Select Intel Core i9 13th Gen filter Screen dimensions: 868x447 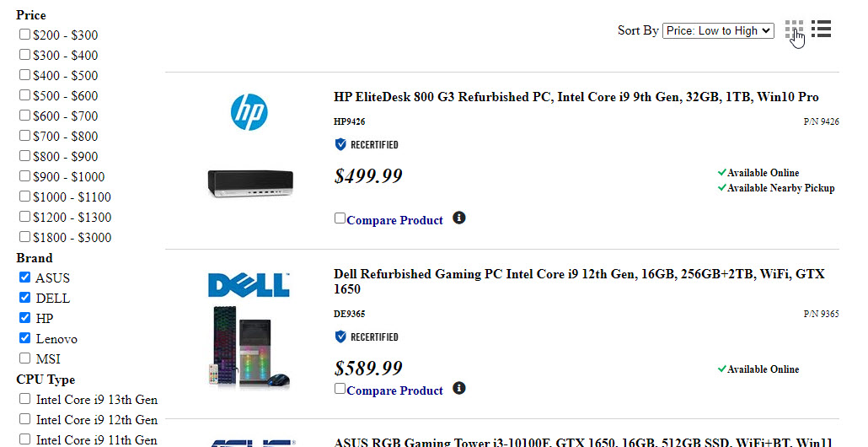pos(25,399)
